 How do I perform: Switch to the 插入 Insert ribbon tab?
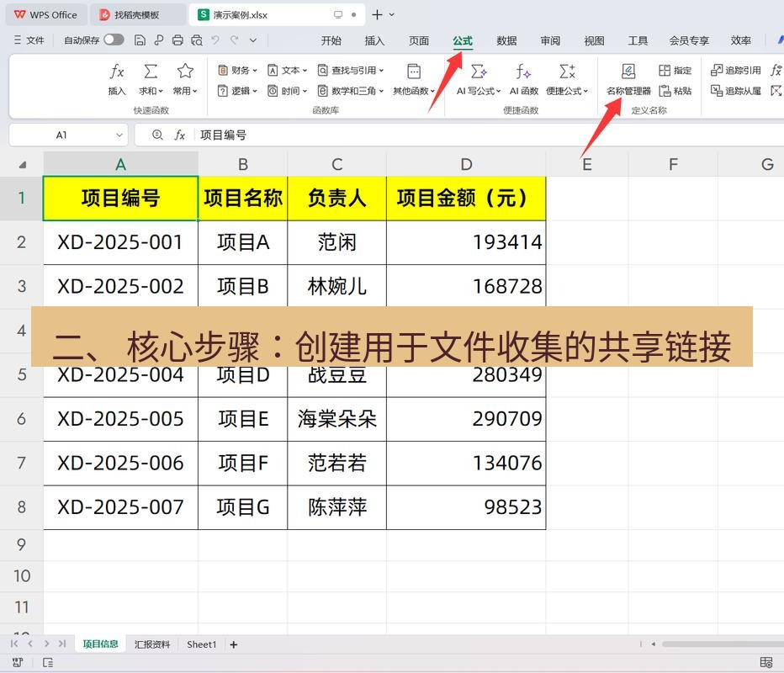pos(374,40)
